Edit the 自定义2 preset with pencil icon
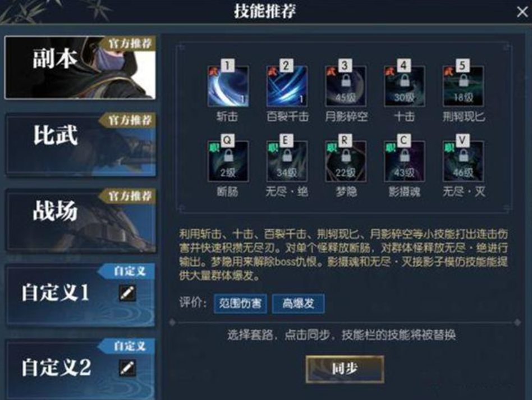Viewport: 532px width, 400px height. [127, 368]
